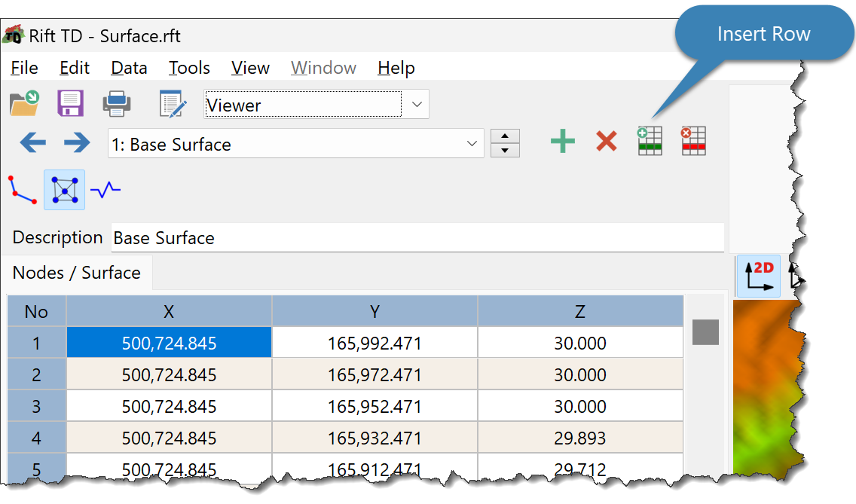Screen dimensions: 856x504
Task: Click the table vertical scrollbar thumb
Action: click(x=705, y=331)
